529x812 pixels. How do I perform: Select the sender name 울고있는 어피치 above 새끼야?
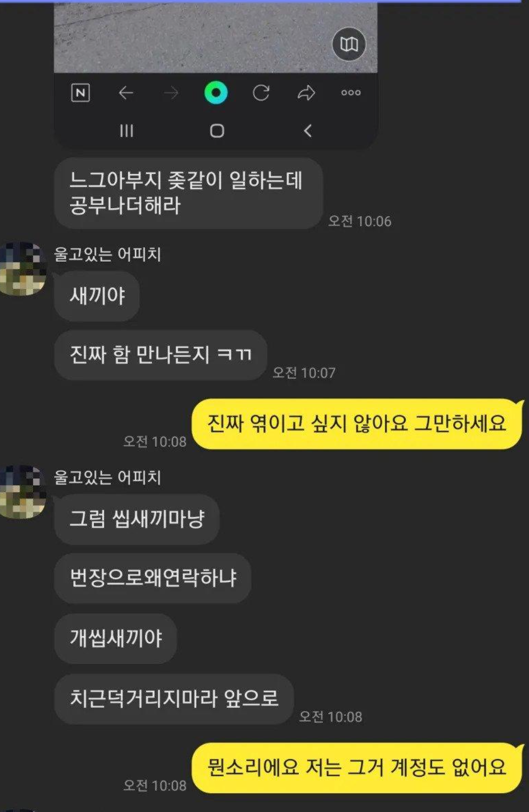(107, 254)
